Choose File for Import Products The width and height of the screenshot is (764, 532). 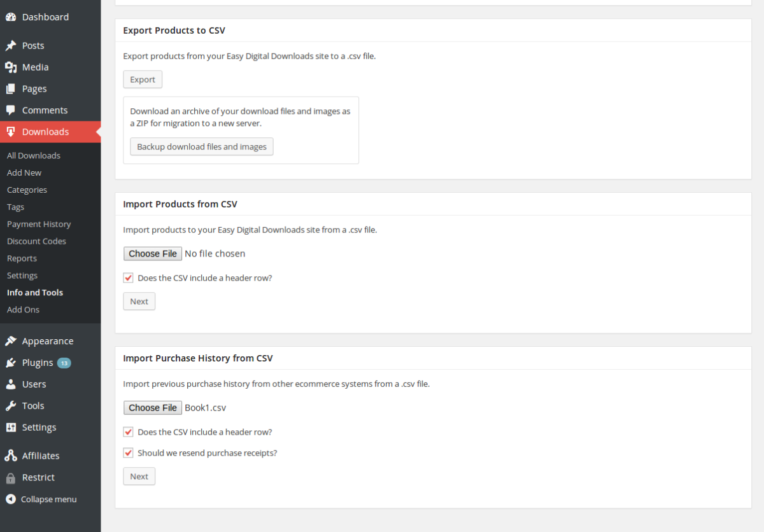153,253
